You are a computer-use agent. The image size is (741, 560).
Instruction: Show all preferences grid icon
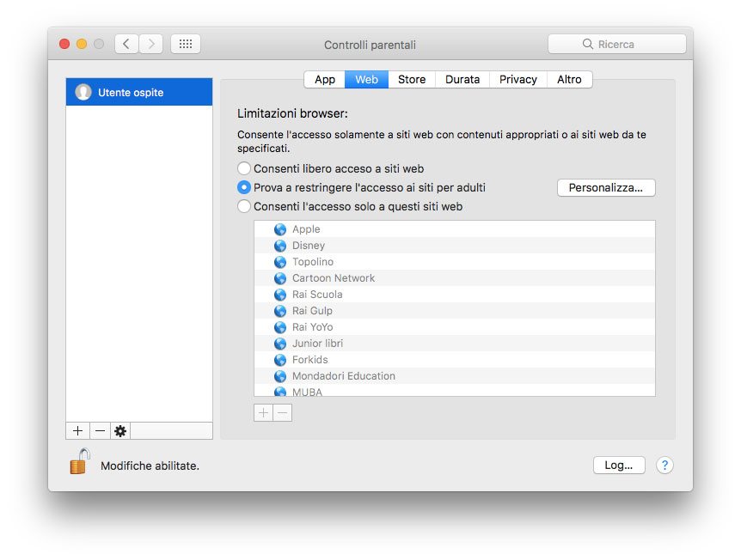point(186,44)
